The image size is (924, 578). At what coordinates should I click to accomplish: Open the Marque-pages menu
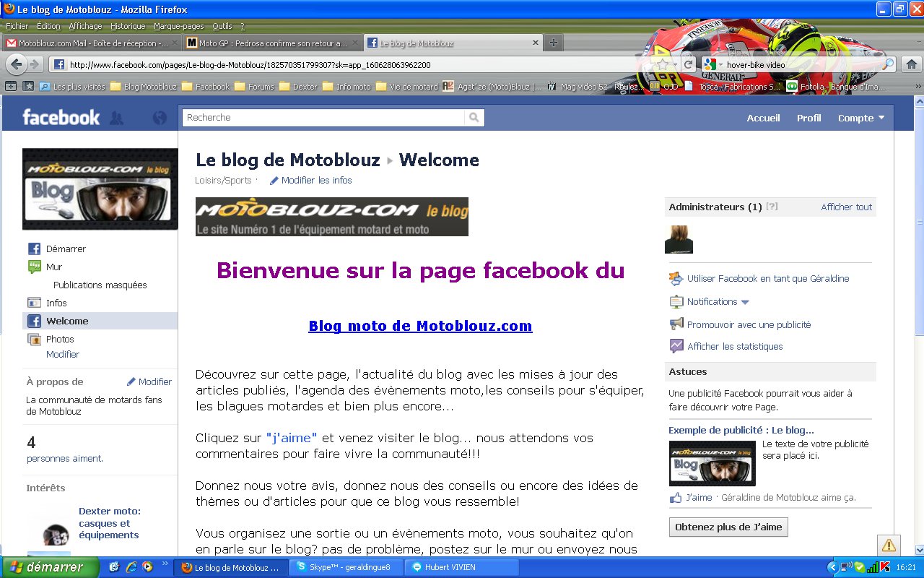pos(178,26)
